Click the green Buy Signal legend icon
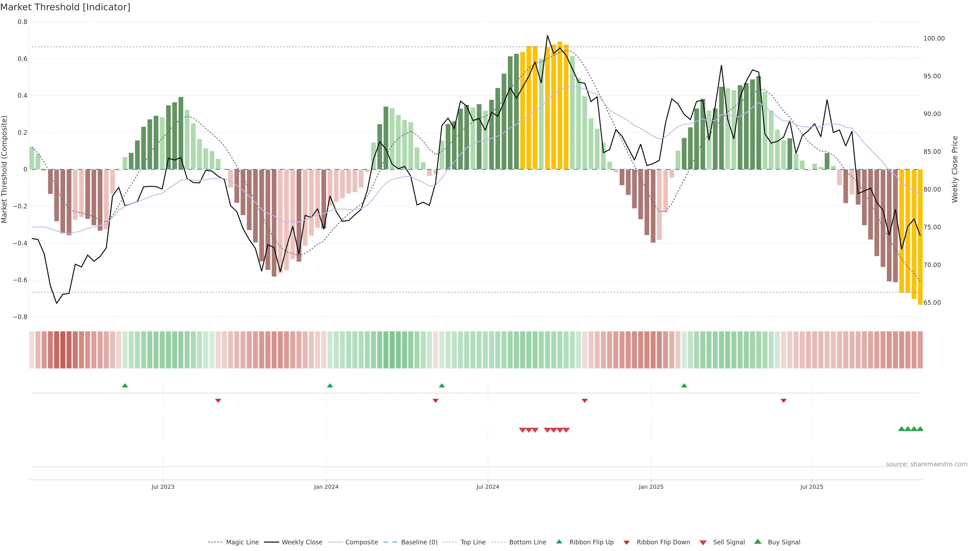 [757, 542]
